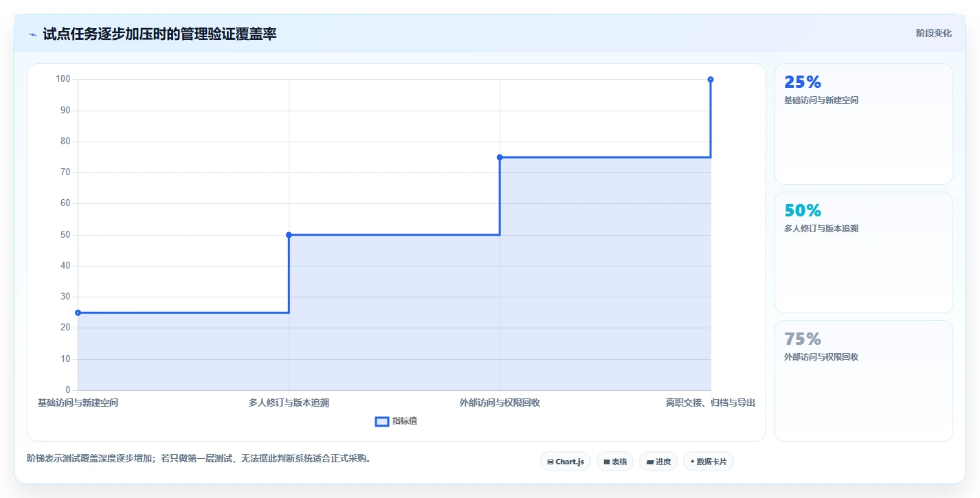Click the 75% value card
The width and height of the screenshot is (980, 498).
(864, 381)
